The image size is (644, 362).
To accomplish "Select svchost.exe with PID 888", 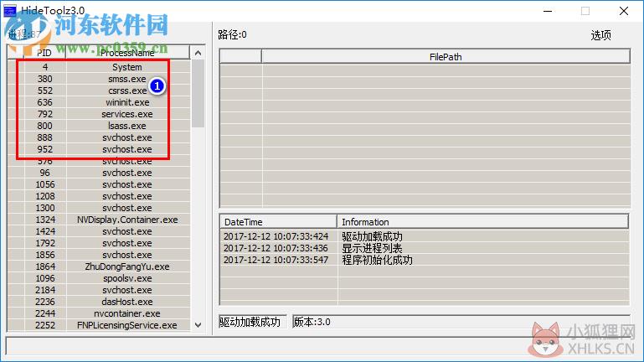I will [99, 137].
